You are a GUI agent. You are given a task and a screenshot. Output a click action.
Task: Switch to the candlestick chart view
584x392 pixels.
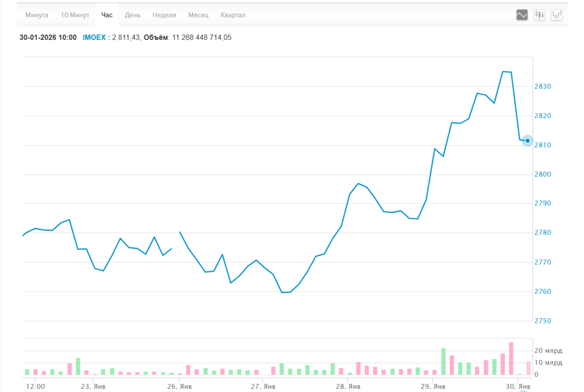540,15
